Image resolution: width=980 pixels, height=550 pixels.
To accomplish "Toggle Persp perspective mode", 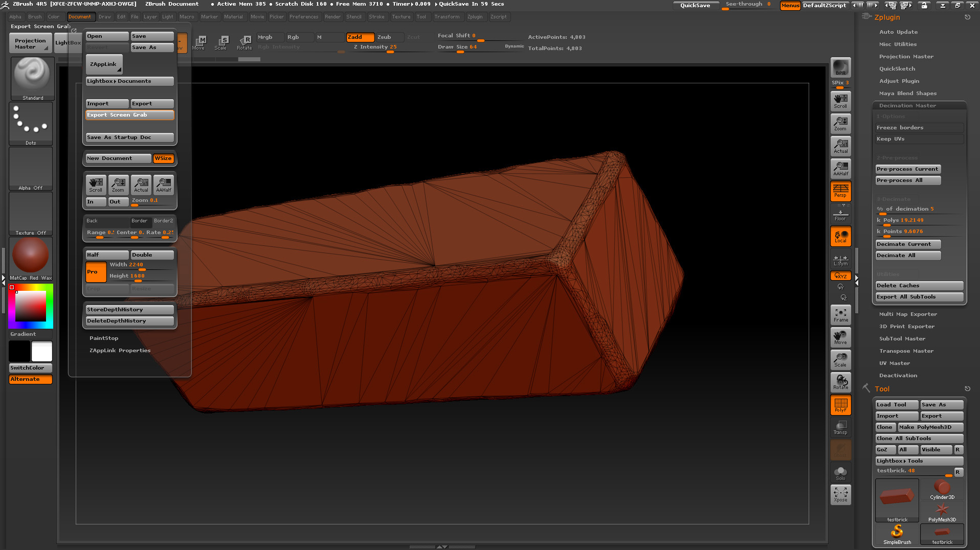I will point(840,191).
